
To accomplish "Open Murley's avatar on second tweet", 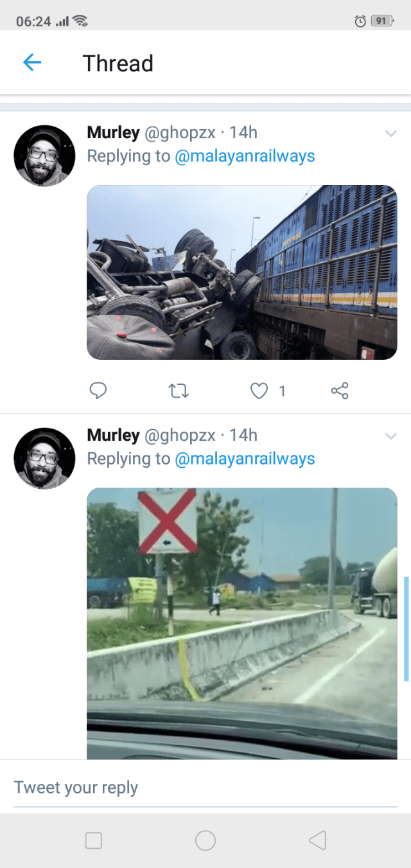I will coord(44,458).
